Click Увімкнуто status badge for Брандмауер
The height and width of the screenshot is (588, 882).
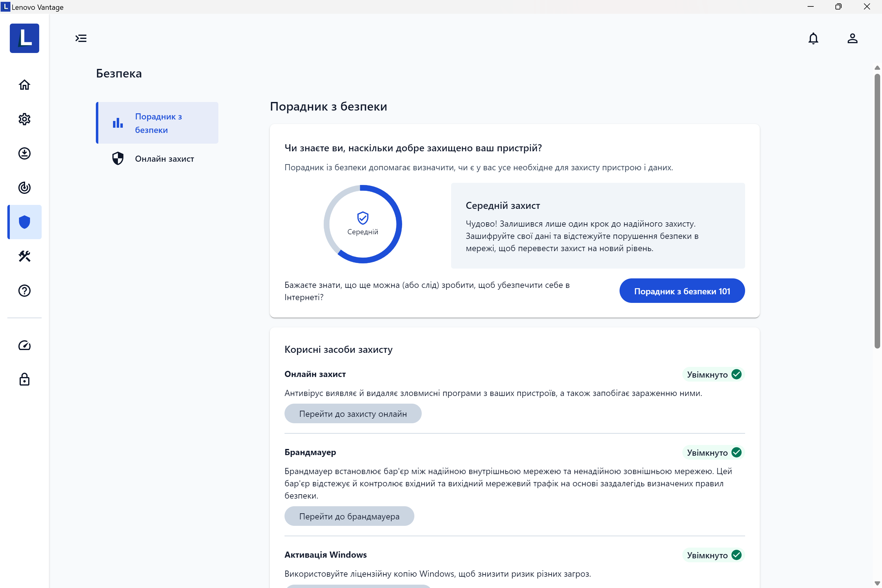click(x=713, y=453)
